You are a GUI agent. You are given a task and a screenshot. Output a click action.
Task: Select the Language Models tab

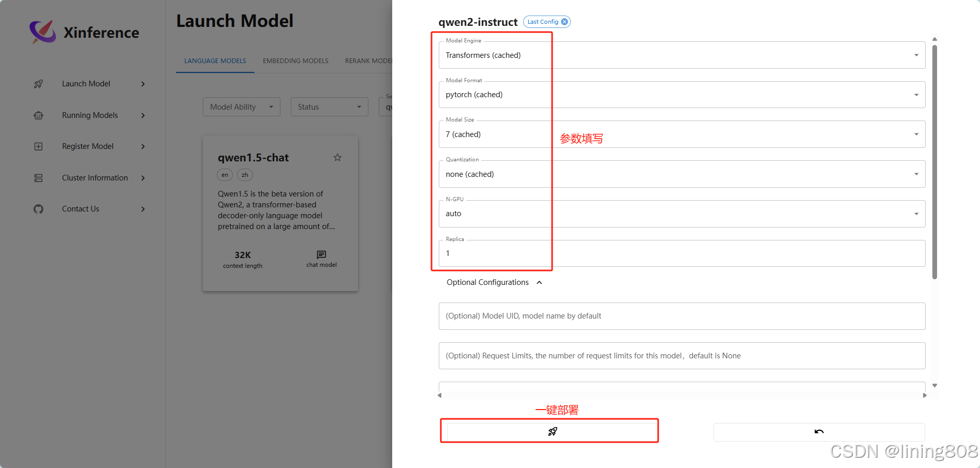[215, 61]
